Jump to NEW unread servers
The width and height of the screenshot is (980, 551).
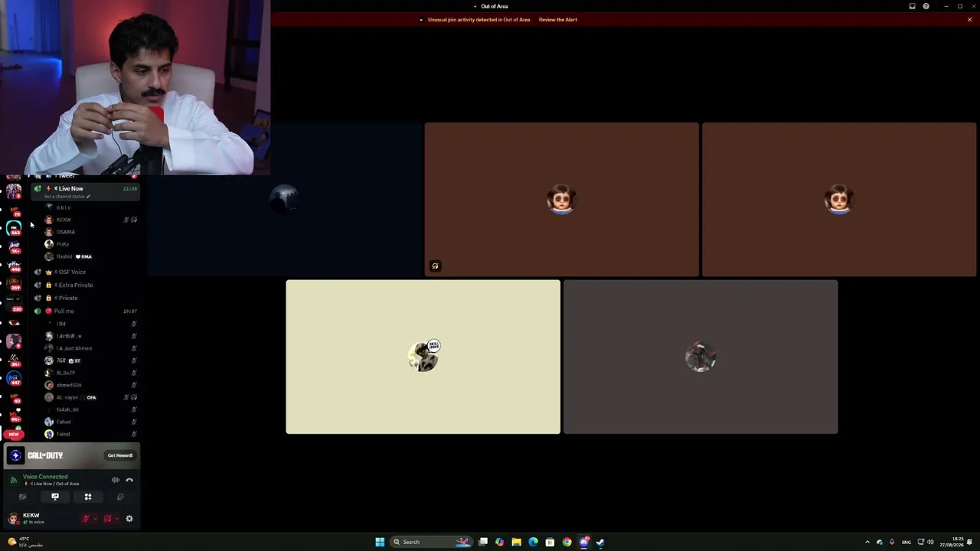click(14, 434)
